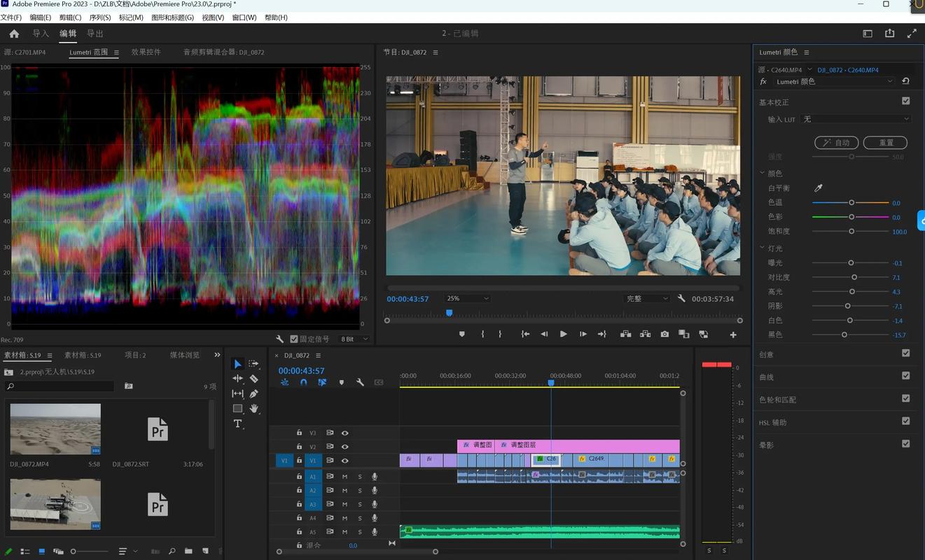Select the Hand tool

[x=253, y=408]
